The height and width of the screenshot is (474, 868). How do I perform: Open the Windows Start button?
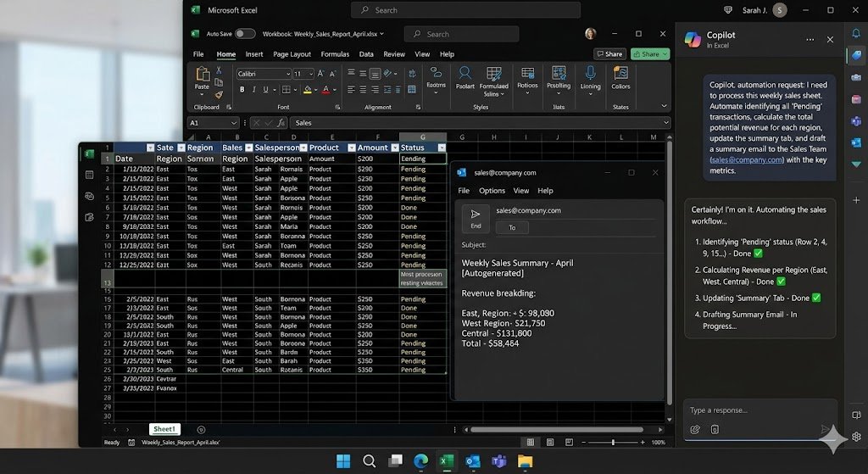[343, 461]
